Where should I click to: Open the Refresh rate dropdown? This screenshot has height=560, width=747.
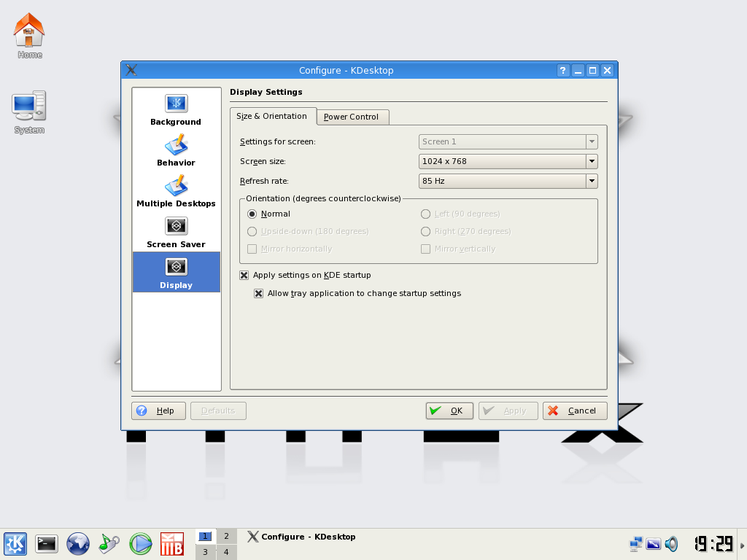tap(508, 181)
